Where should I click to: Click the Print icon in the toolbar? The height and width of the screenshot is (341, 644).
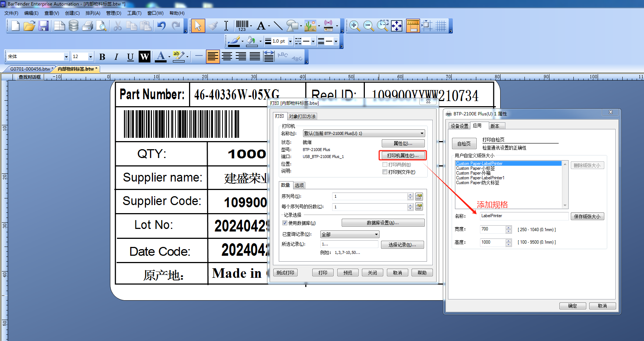coord(88,26)
